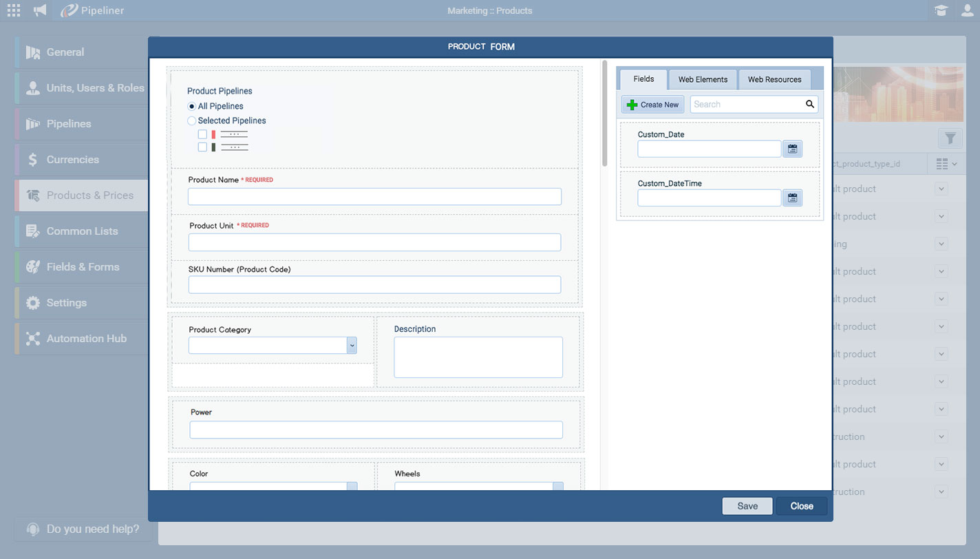The image size is (980, 559).
Task: Expand the chevron on the first product row
Action: 941,189
